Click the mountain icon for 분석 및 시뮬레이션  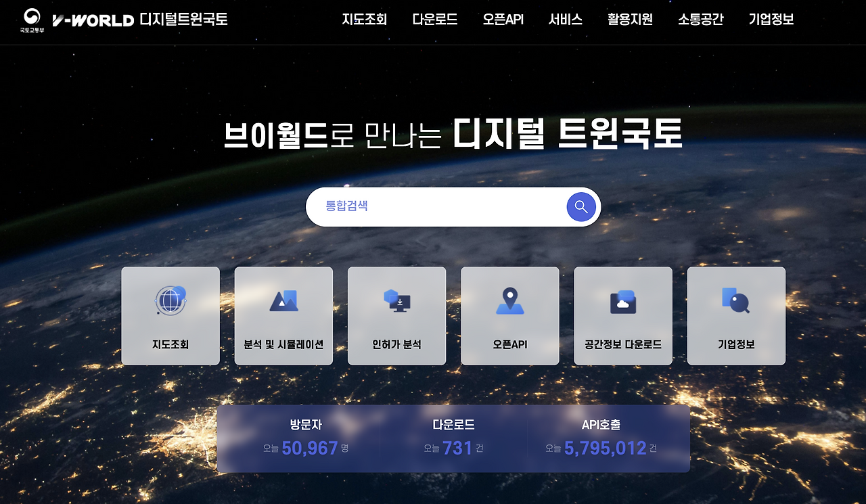click(283, 300)
